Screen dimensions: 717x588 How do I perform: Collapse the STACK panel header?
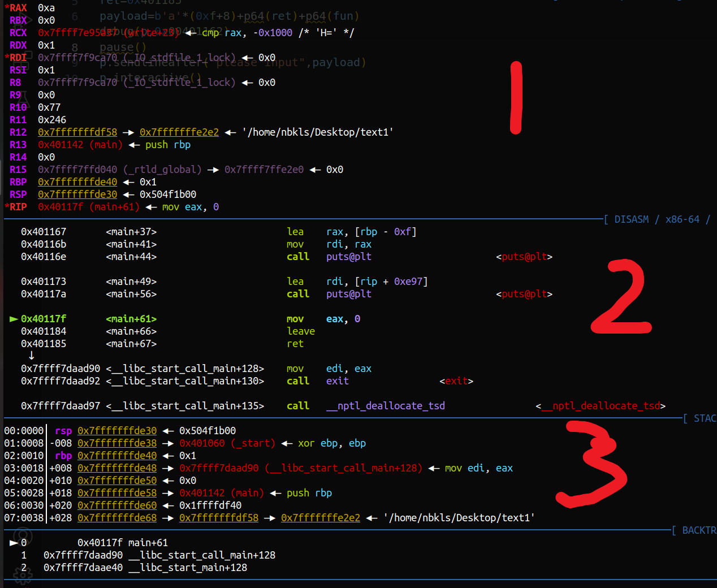pyautogui.click(x=701, y=418)
